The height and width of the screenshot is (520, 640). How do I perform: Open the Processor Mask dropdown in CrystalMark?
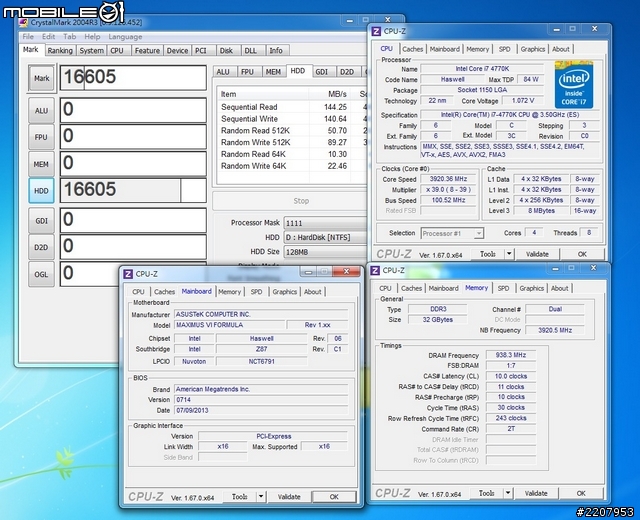[x=325, y=223]
